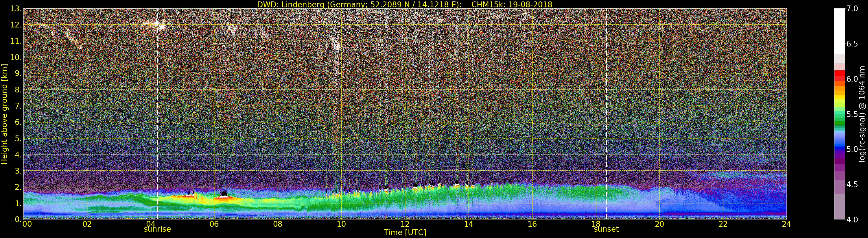868x238 pixels.
Task: Click the '0.' height axis tick label
Action: click(x=18, y=219)
